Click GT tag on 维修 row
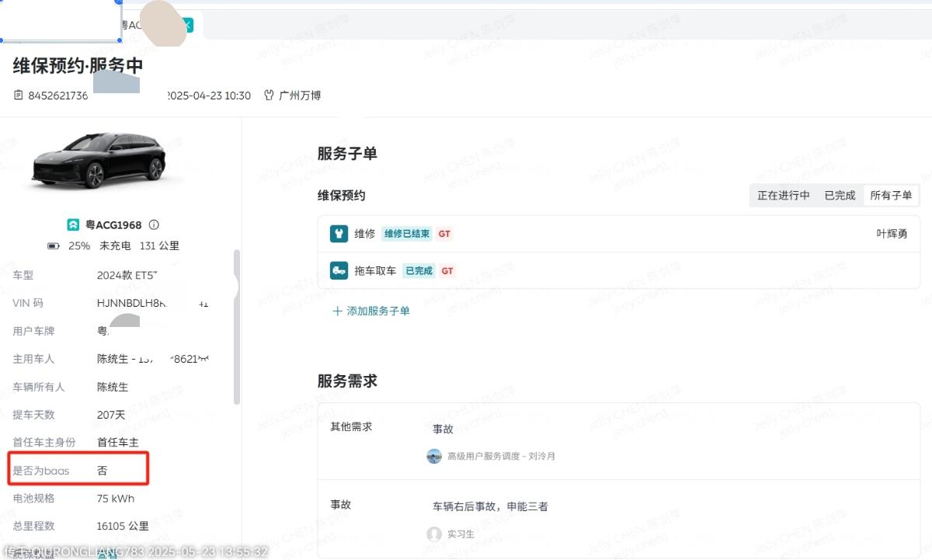932x560 pixels. point(444,233)
